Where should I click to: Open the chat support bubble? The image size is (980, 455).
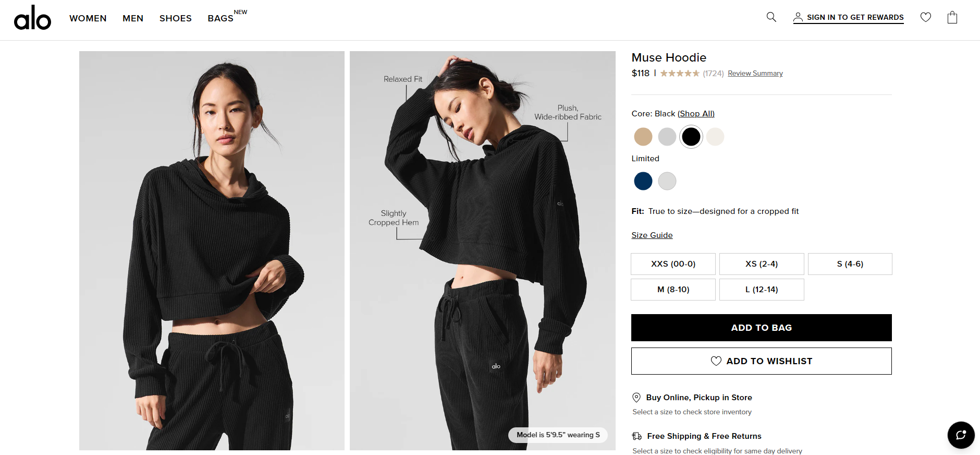(x=961, y=435)
